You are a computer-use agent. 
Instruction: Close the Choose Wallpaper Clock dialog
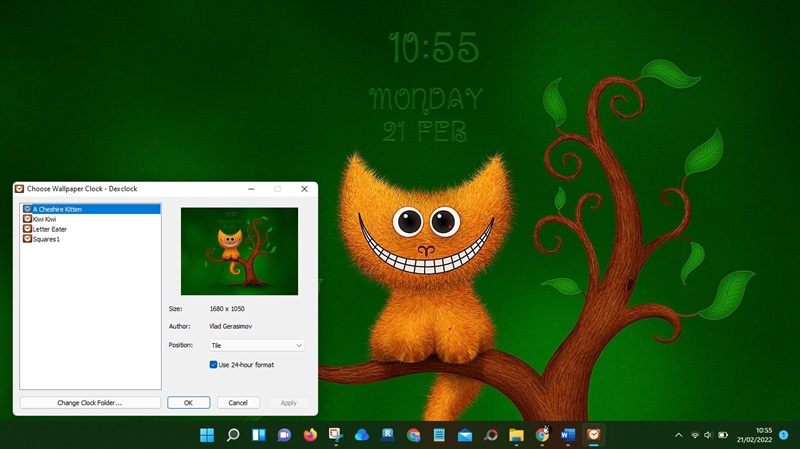point(305,189)
